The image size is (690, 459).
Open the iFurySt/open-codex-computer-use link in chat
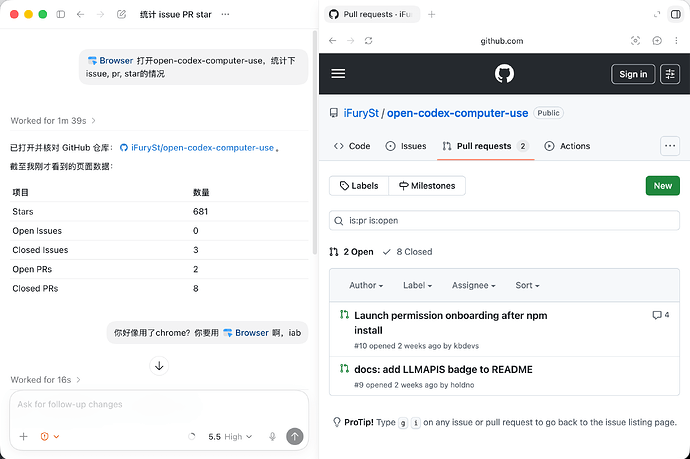coord(198,148)
